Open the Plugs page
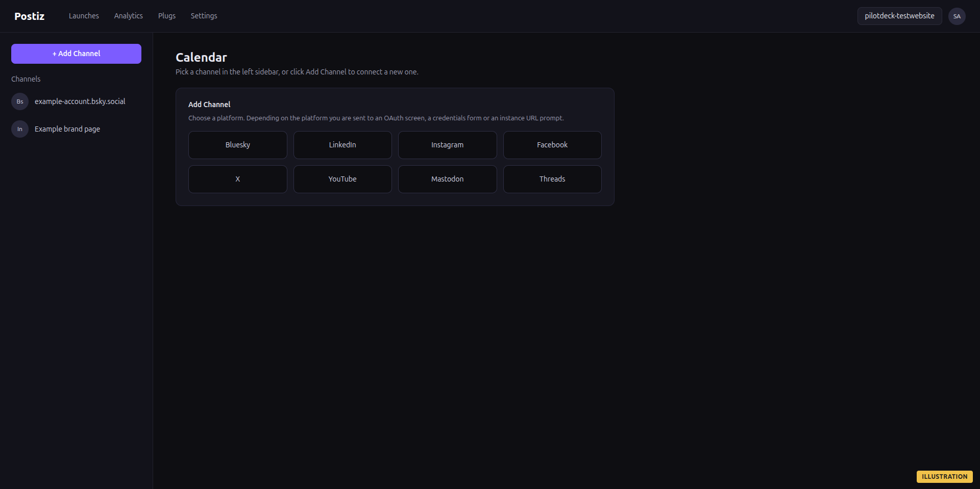This screenshot has width=980, height=489. coord(167,16)
